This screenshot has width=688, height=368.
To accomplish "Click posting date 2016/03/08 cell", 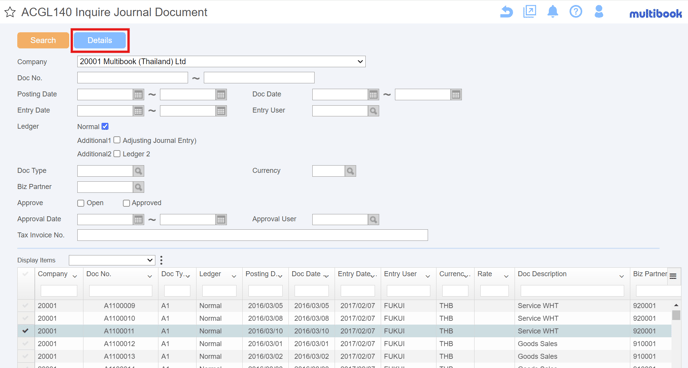I will click(265, 318).
